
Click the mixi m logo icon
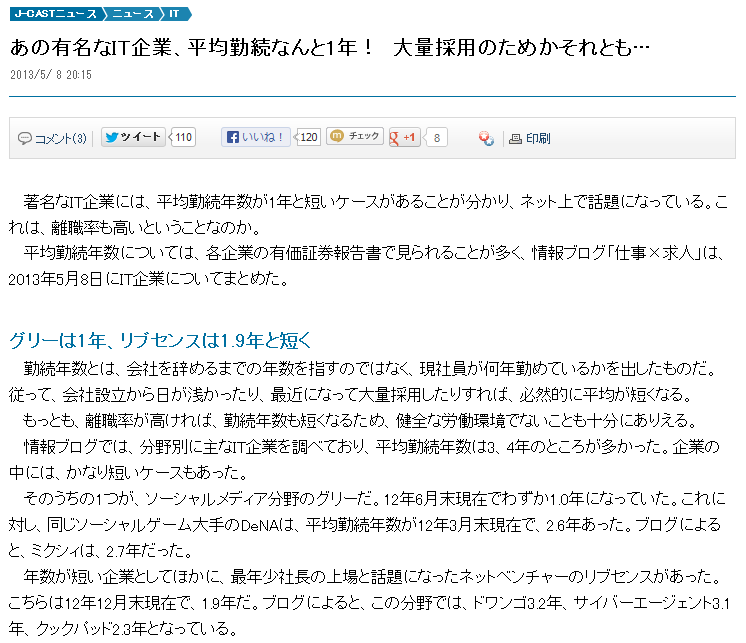point(337,136)
